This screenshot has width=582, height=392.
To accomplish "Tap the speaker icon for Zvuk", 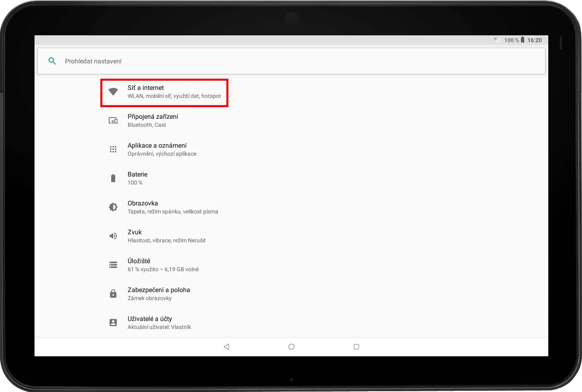I will pyautogui.click(x=113, y=236).
